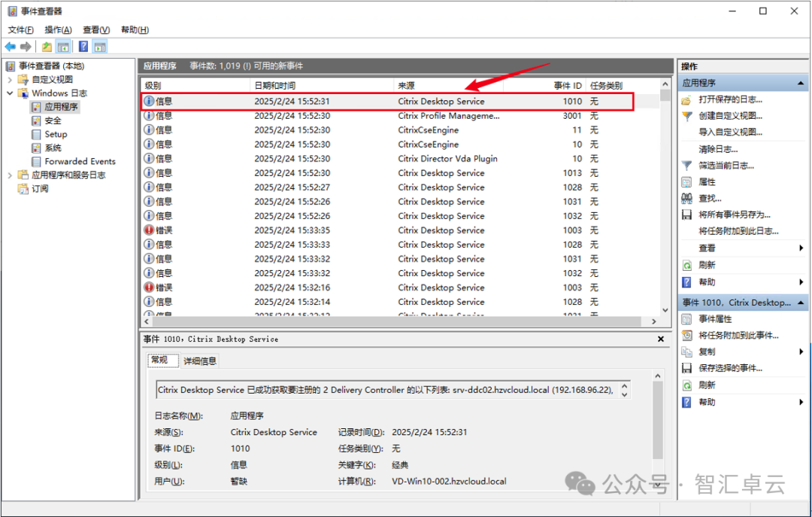Select the 错误 event at 15:33:35
Screen dimensions: 812x517
(x=400, y=230)
